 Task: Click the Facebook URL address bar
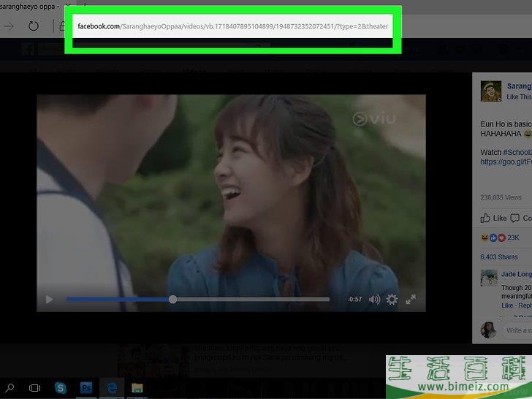(232, 26)
